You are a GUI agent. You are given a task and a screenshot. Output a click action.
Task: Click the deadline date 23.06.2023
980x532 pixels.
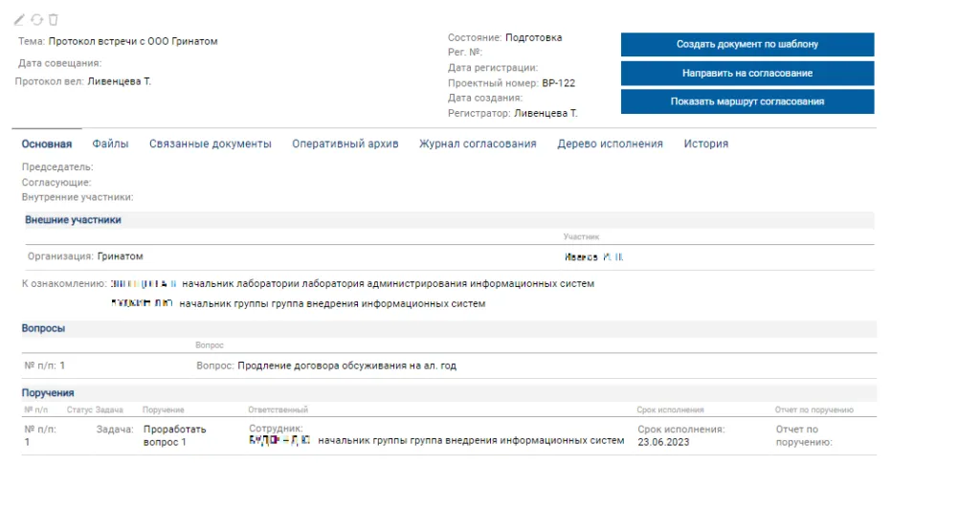point(663,442)
